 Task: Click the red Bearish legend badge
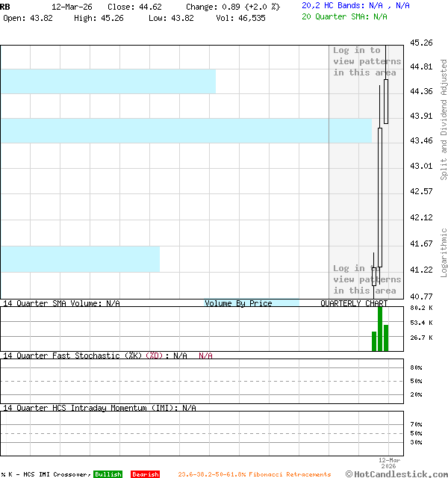pyautogui.click(x=145, y=474)
